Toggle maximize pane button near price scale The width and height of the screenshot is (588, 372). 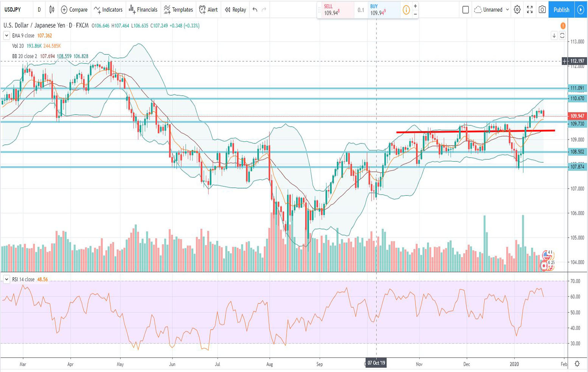tap(562, 36)
